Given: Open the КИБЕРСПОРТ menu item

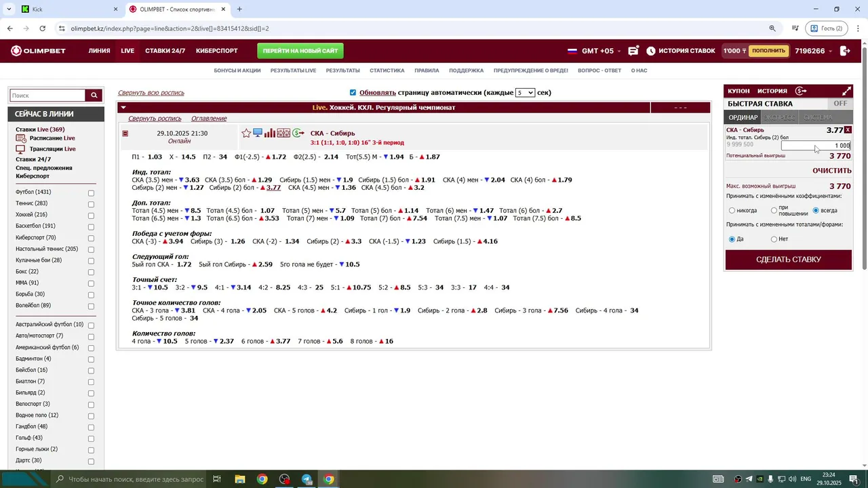Looking at the screenshot, I should click(217, 51).
